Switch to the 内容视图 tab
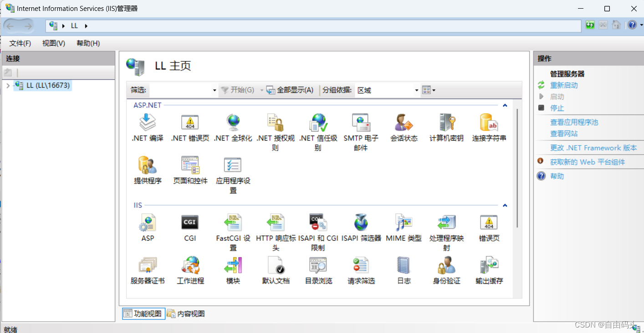The image size is (644, 333). point(186,313)
